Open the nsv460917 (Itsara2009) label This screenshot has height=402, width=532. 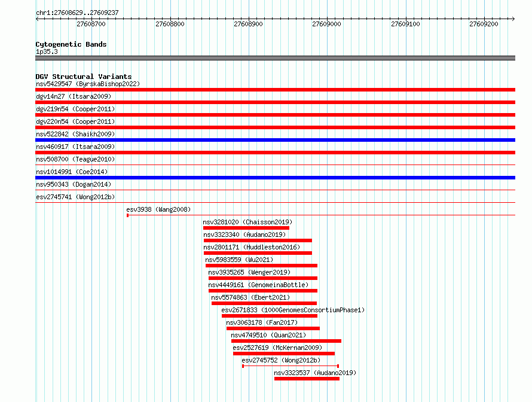coord(75,147)
